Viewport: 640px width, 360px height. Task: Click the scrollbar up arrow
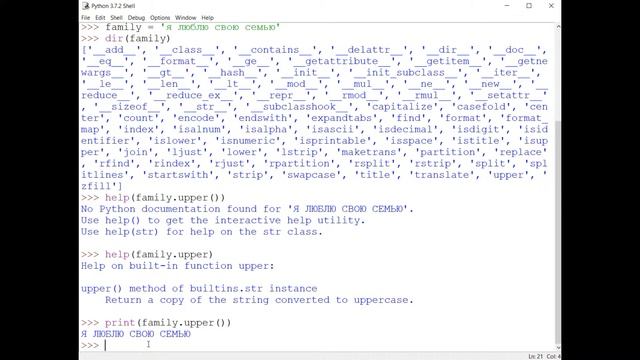558,27
